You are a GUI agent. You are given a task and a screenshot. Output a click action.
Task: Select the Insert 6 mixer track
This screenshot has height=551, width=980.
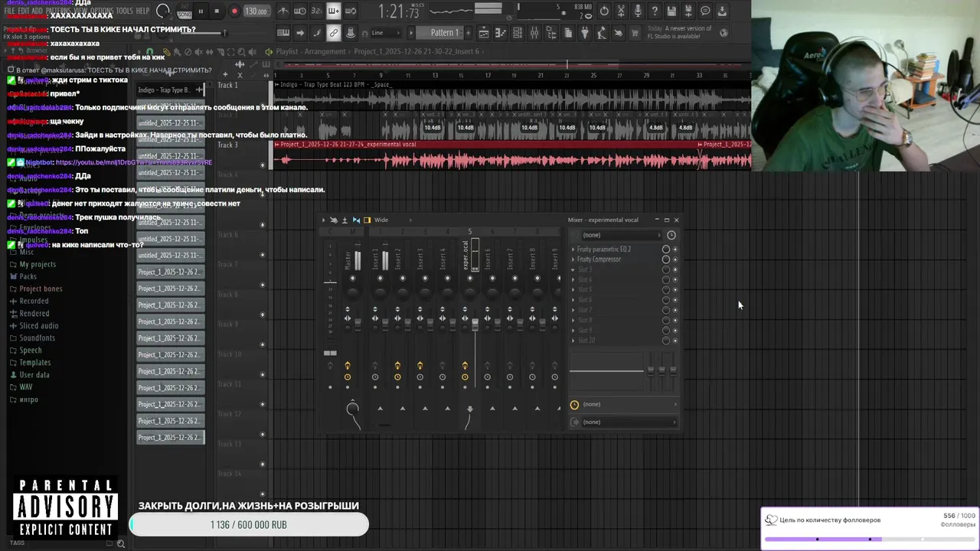[x=488, y=258]
